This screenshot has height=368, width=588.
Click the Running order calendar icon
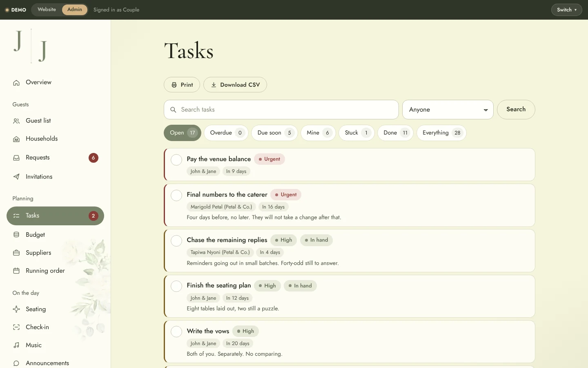pos(16,271)
